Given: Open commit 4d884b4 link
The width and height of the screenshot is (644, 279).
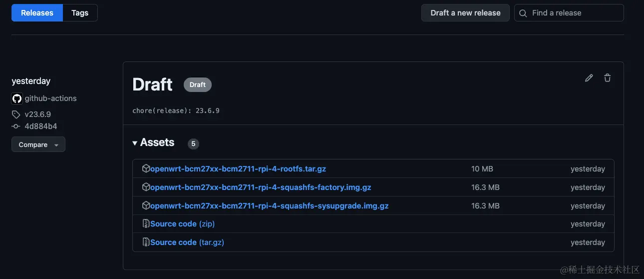Looking at the screenshot, I should point(41,126).
